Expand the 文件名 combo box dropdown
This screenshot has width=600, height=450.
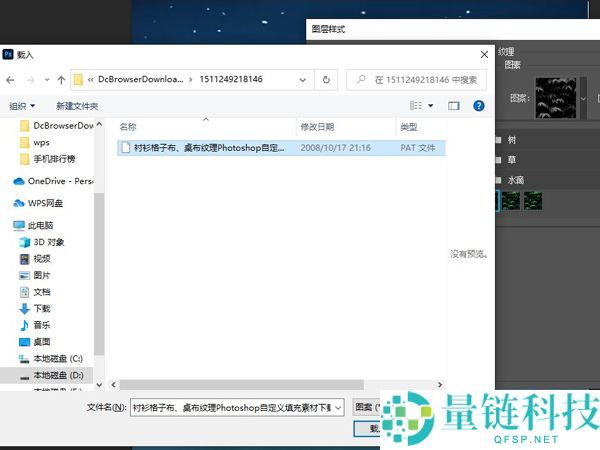coord(338,407)
